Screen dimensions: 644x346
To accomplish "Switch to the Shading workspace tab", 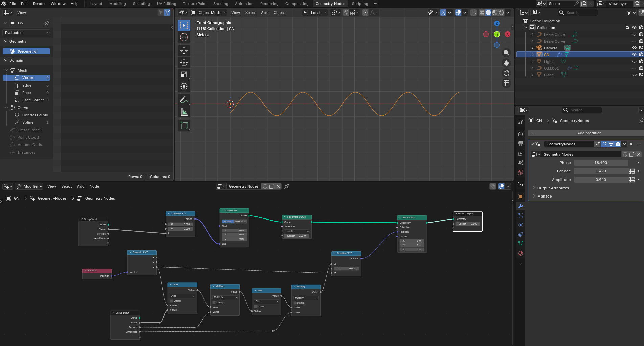I will click(x=221, y=4).
